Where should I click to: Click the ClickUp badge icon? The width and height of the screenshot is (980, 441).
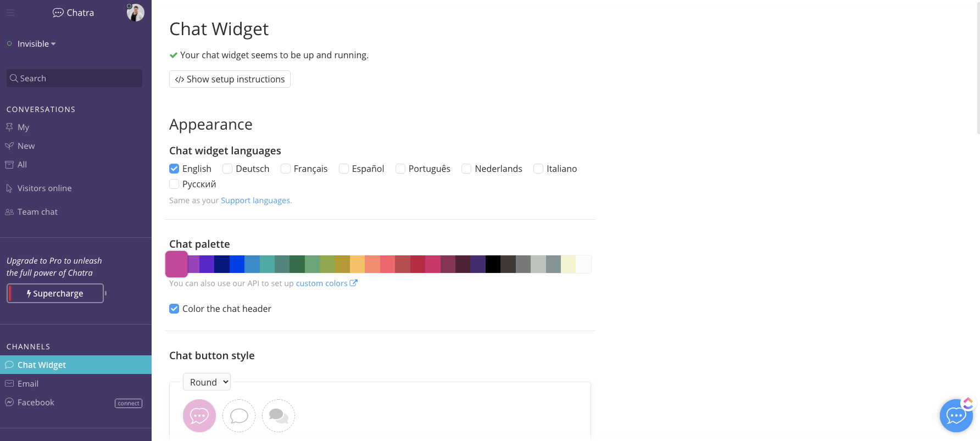(968, 404)
